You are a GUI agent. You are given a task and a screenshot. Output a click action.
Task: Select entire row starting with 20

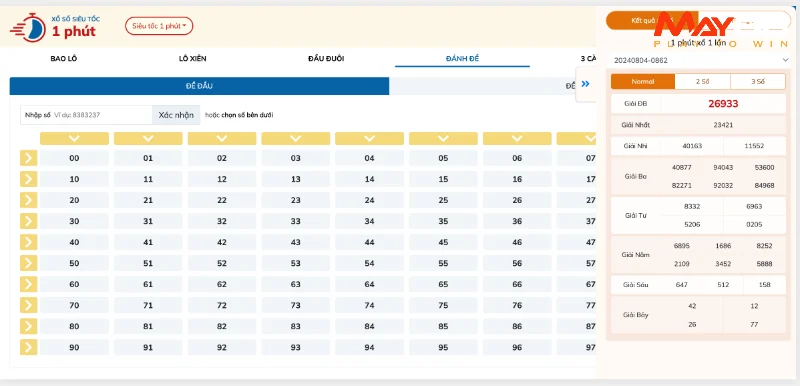(x=29, y=200)
